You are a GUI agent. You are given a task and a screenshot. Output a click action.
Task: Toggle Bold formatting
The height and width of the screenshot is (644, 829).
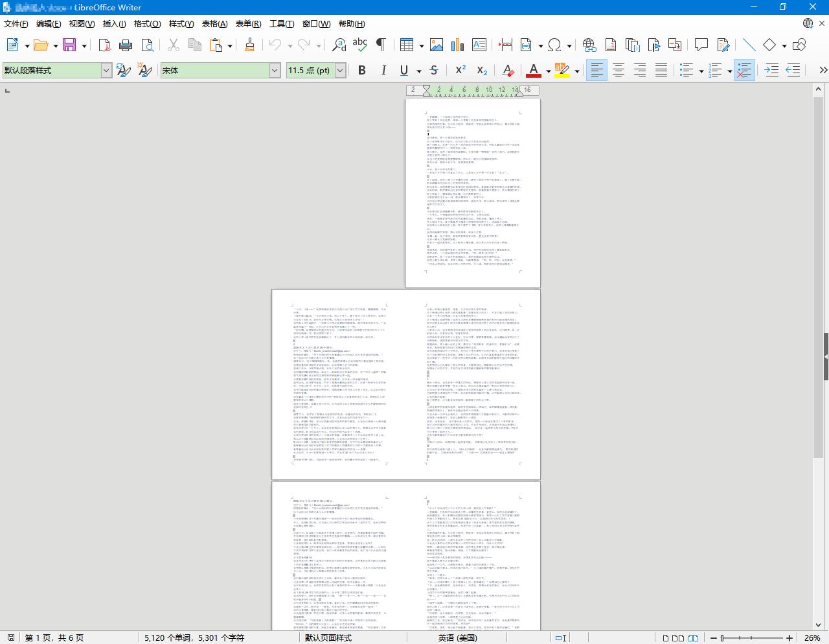pos(362,70)
